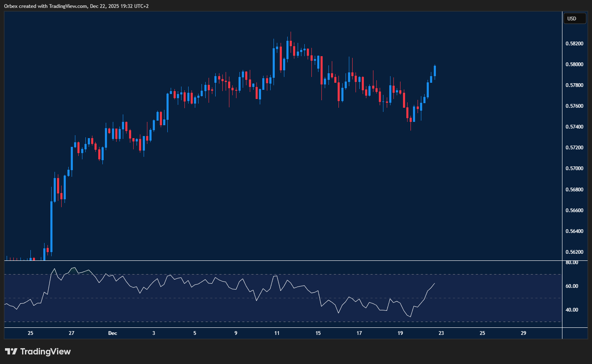Click the TradingView wordmark text
This screenshot has width=592, height=364.
(45, 352)
